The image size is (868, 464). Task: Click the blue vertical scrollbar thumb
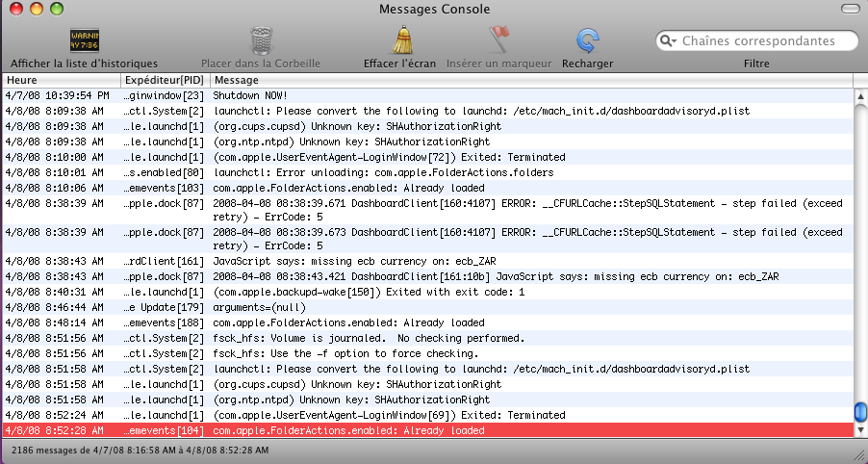point(859,411)
